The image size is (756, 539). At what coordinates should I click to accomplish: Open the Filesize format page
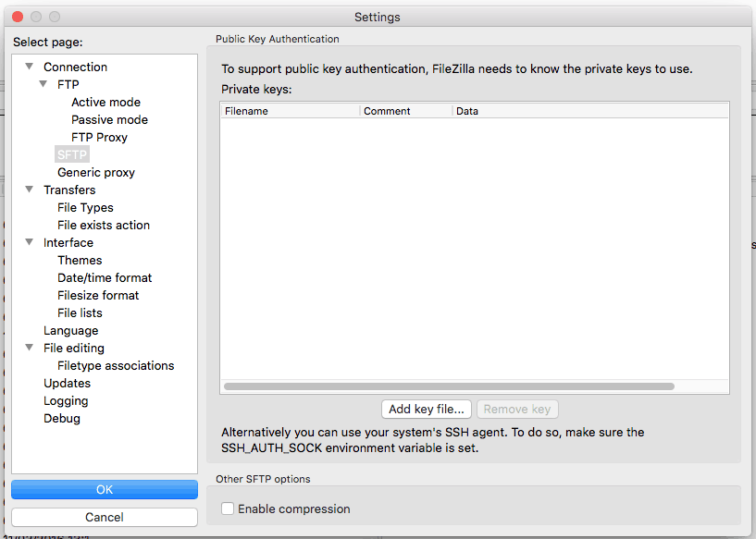coord(98,295)
